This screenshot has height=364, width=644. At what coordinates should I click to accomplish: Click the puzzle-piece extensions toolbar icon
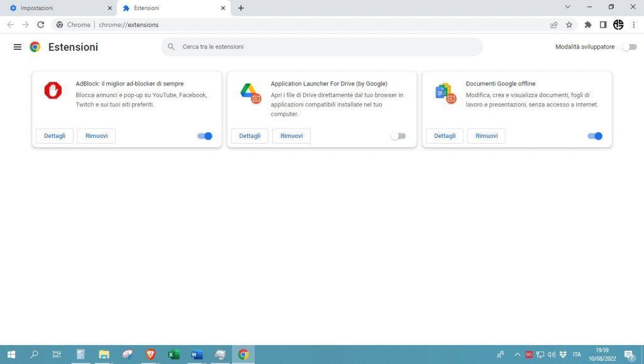(588, 25)
